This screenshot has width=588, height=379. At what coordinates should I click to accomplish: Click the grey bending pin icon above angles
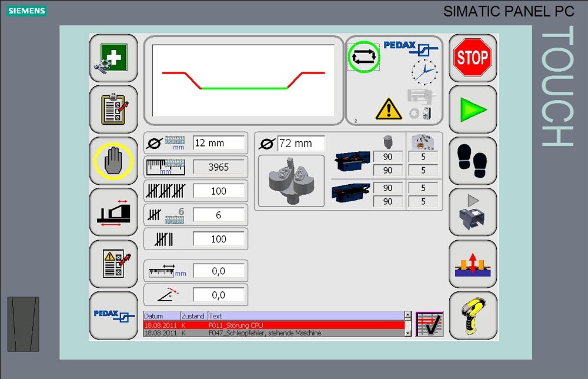click(388, 142)
